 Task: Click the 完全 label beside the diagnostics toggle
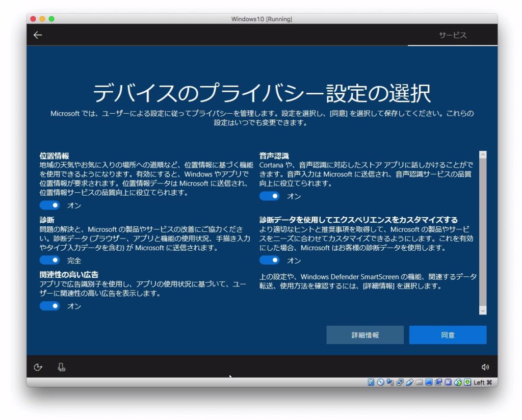pyautogui.click(x=74, y=260)
